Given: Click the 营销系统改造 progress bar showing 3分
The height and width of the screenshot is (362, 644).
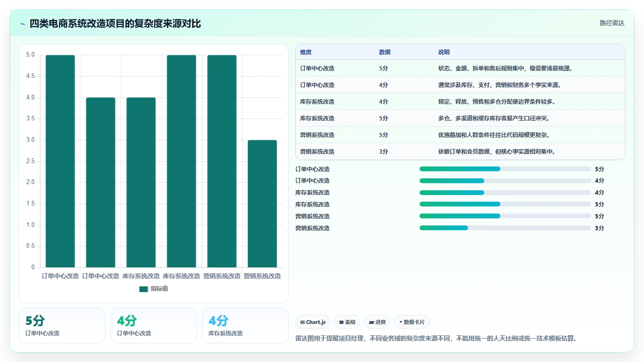Looking at the screenshot, I should coord(505,228).
